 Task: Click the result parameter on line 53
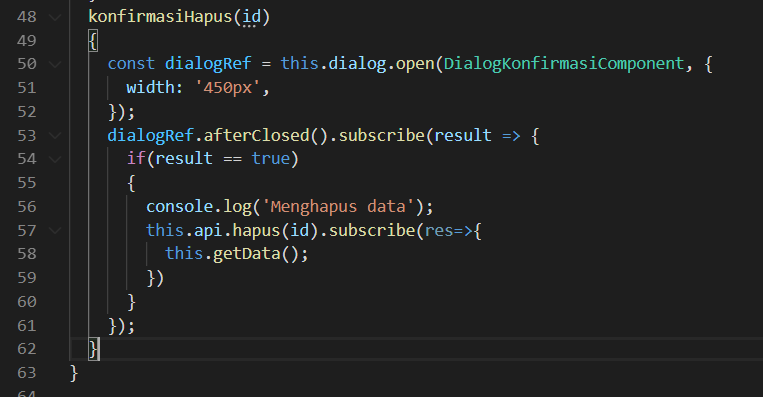tap(463, 135)
